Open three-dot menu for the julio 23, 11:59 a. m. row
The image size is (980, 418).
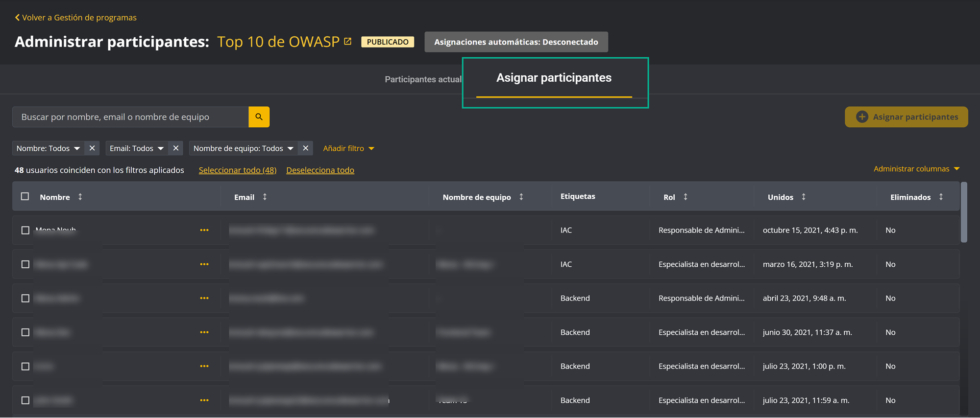(x=204, y=400)
